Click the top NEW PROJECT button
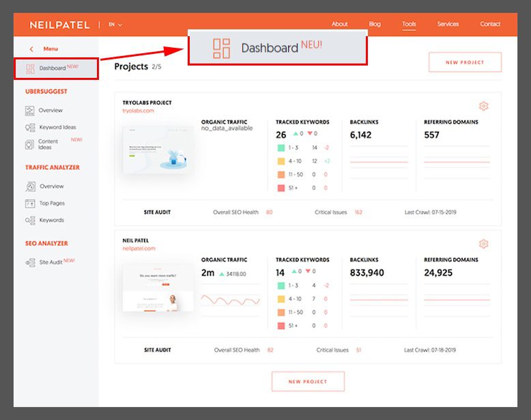This screenshot has width=531, height=420. tap(465, 62)
